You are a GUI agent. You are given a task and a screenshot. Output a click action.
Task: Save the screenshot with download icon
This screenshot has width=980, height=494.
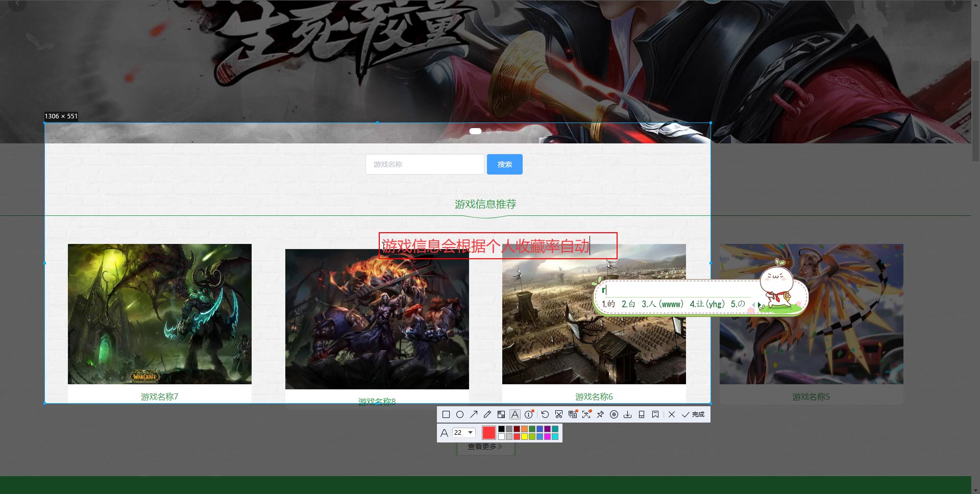(628, 414)
